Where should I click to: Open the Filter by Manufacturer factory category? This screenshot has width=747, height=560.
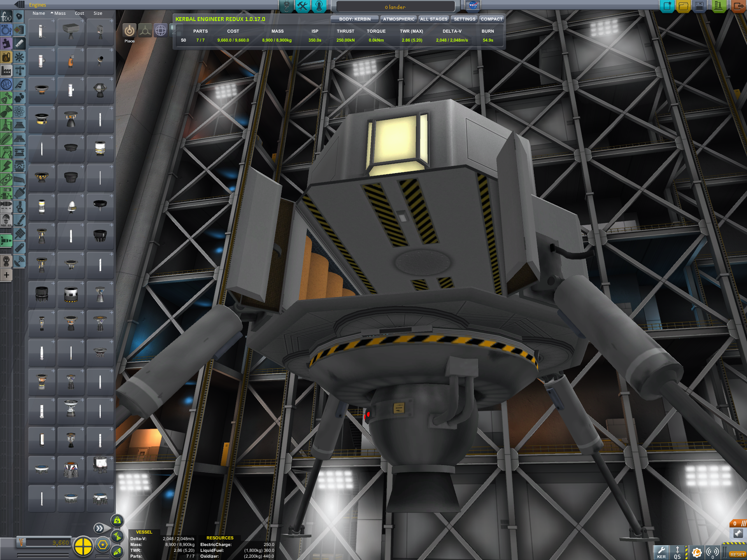[x=6, y=71]
